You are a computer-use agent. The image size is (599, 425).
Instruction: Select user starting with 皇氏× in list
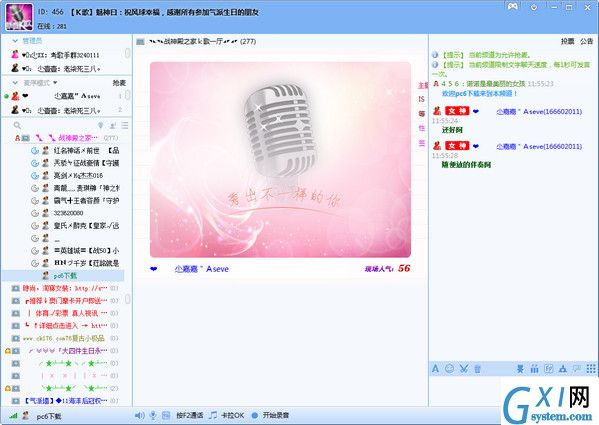(x=86, y=226)
